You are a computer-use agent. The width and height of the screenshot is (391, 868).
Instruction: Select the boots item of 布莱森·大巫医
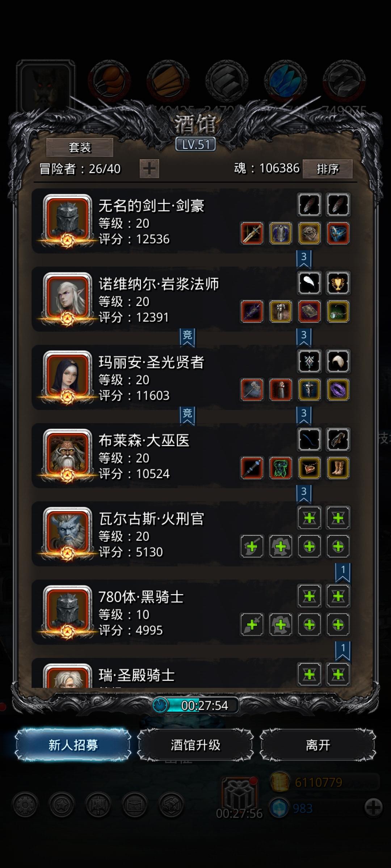pos(338,468)
